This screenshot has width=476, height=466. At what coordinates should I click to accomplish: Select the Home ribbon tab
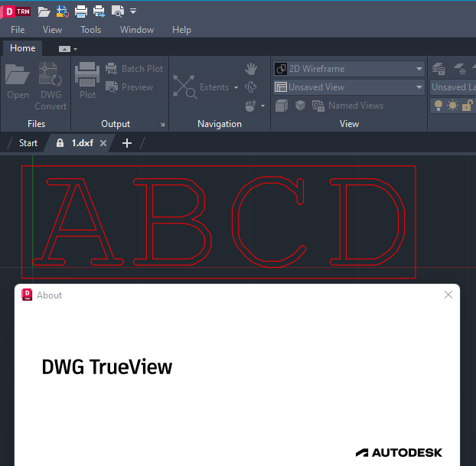point(22,48)
